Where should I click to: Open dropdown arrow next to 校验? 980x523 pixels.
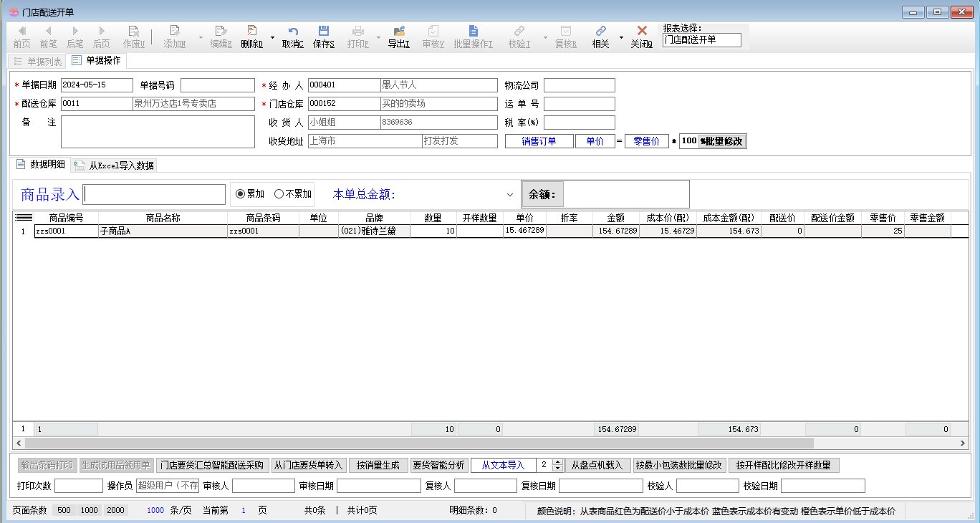coord(545,37)
